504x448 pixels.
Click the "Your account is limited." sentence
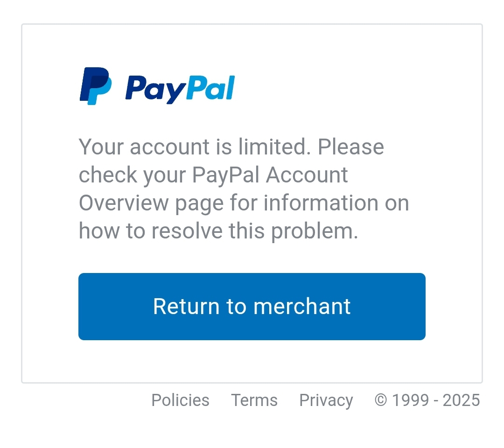(195, 147)
